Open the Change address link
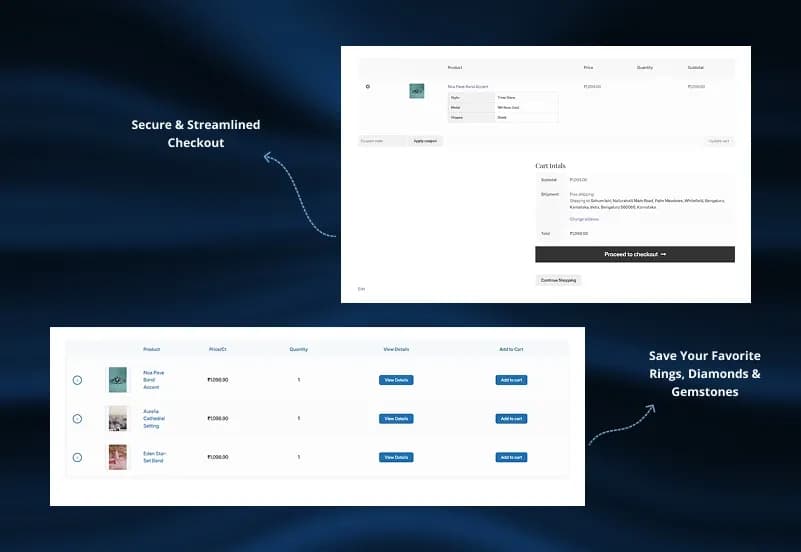 (584, 219)
